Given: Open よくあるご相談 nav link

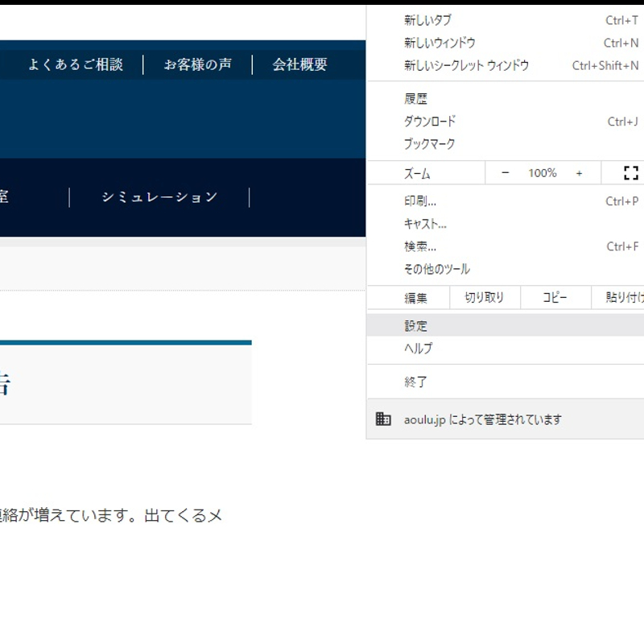Looking at the screenshot, I should coord(76,64).
